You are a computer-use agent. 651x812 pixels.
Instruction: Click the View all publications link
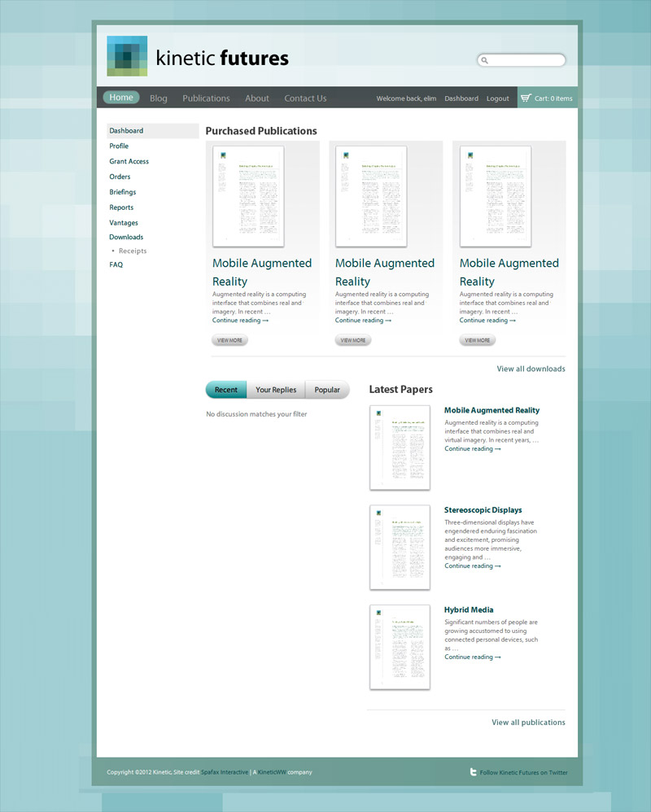click(x=528, y=722)
